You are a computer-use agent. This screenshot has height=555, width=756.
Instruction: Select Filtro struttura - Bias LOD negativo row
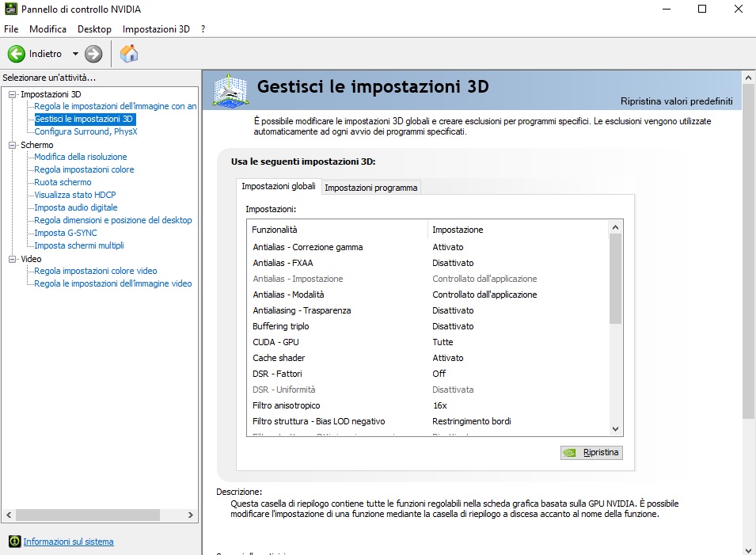coord(427,421)
